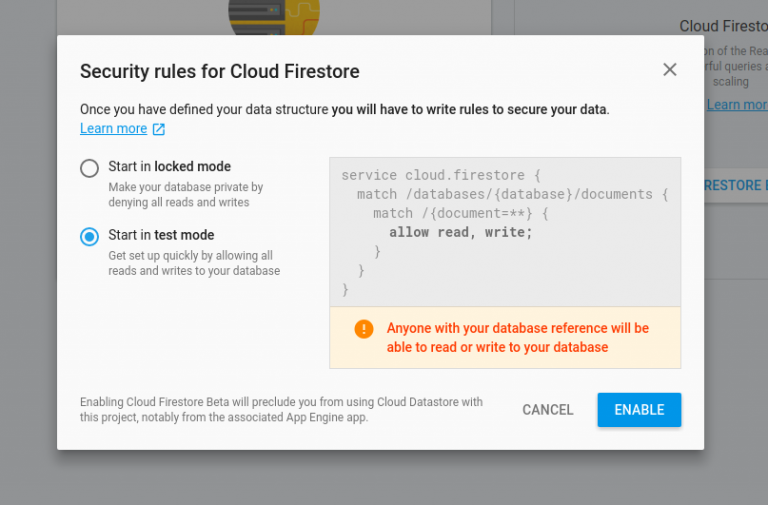Click the 'Start in test mode' label text
The height and width of the screenshot is (505, 768).
tap(161, 236)
